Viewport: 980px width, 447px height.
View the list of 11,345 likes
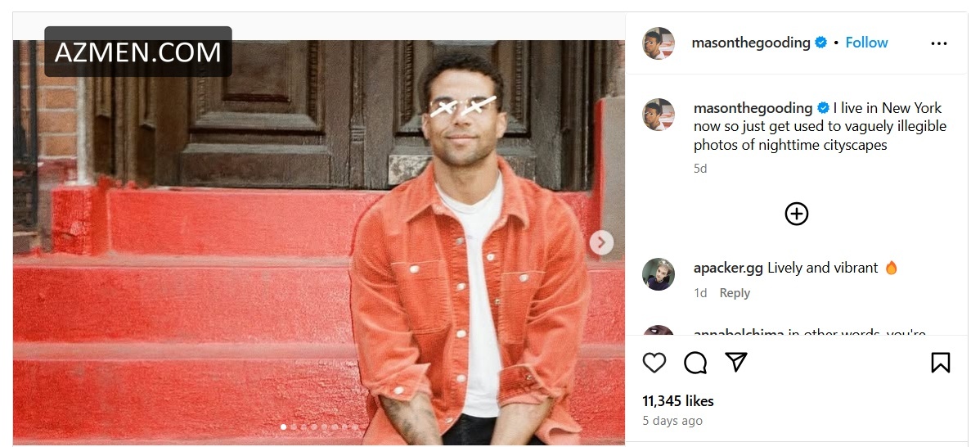coord(678,401)
